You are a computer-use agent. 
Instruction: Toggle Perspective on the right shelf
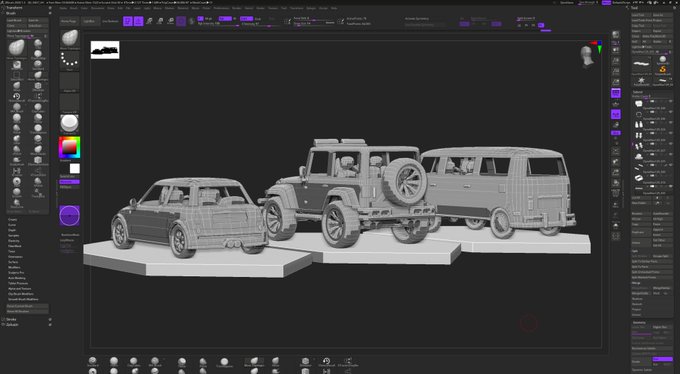(616, 93)
